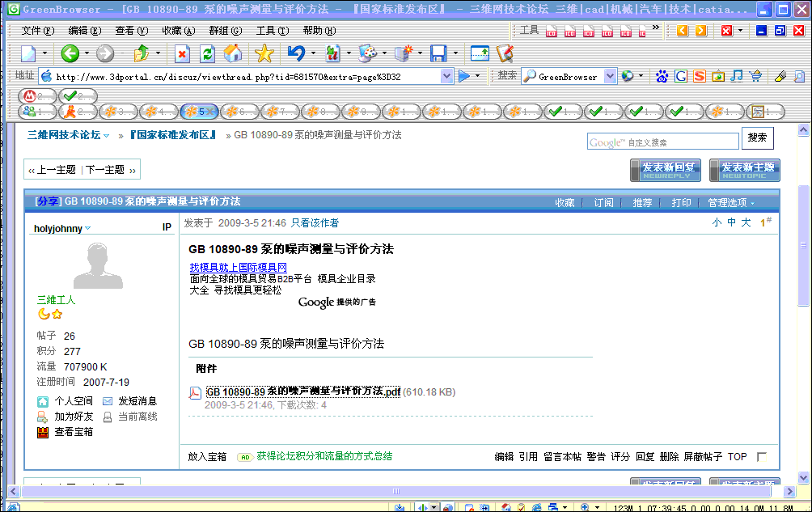
Task: Expand the 管理选项 dropdown
Action: click(752, 203)
